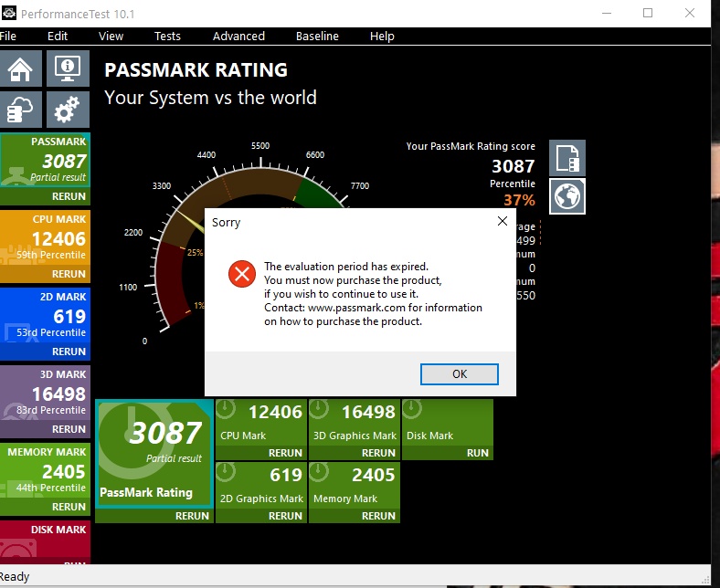This screenshot has height=588, width=720.
Task: Open the View menu
Action: coord(111,37)
